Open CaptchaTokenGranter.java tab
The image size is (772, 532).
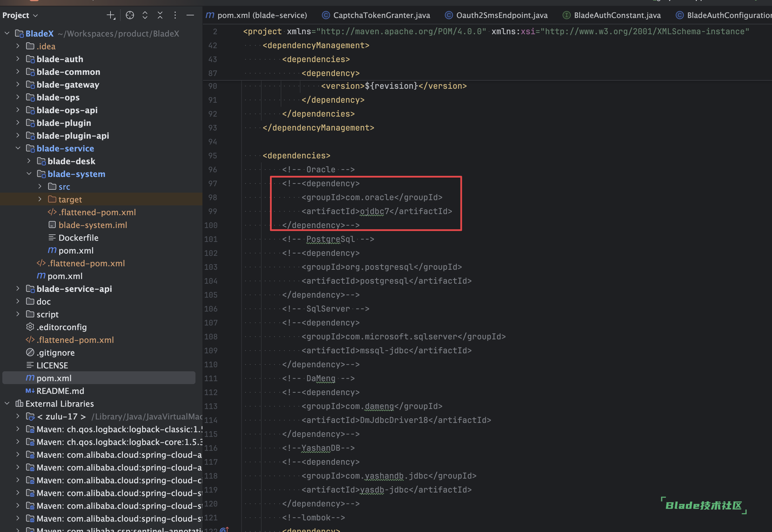click(x=376, y=15)
